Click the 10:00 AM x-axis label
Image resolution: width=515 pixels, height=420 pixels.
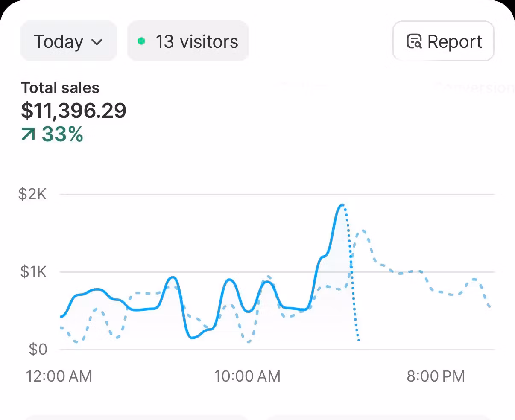pyautogui.click(x=247, y=376)
